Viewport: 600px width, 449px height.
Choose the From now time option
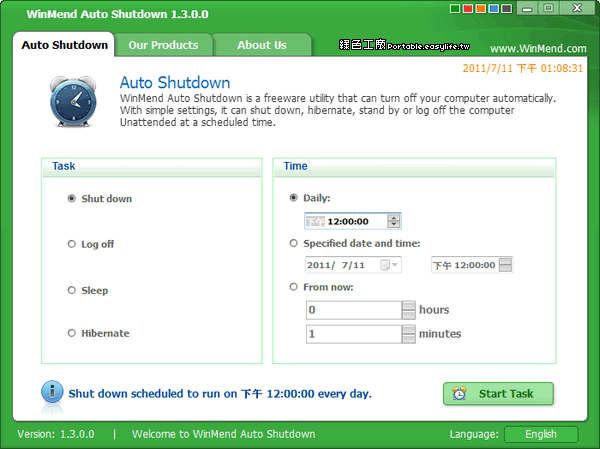[x=321, y=287]
